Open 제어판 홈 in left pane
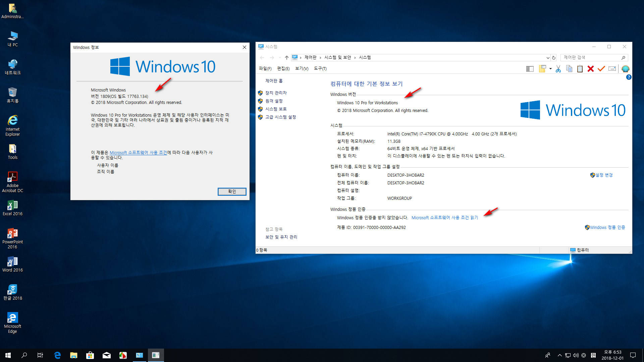Screen dimensions: 644x362 tap(274, 81)
